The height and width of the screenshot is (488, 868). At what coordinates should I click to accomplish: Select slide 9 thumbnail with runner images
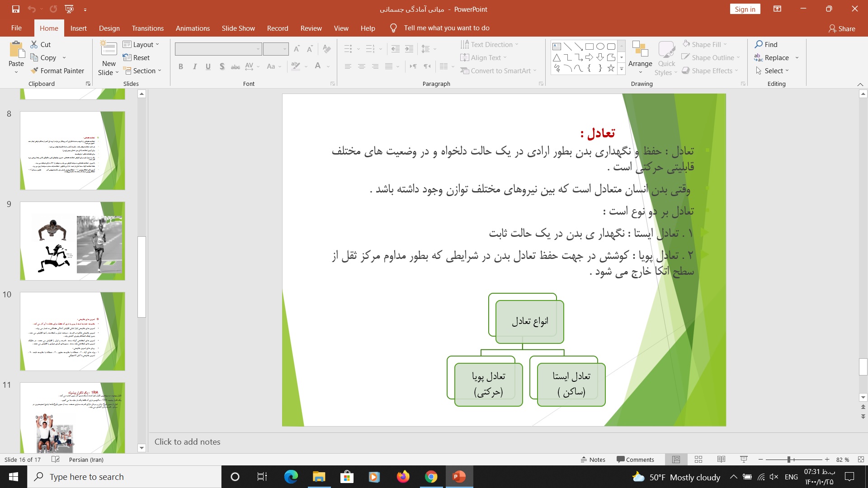point(72,241)
